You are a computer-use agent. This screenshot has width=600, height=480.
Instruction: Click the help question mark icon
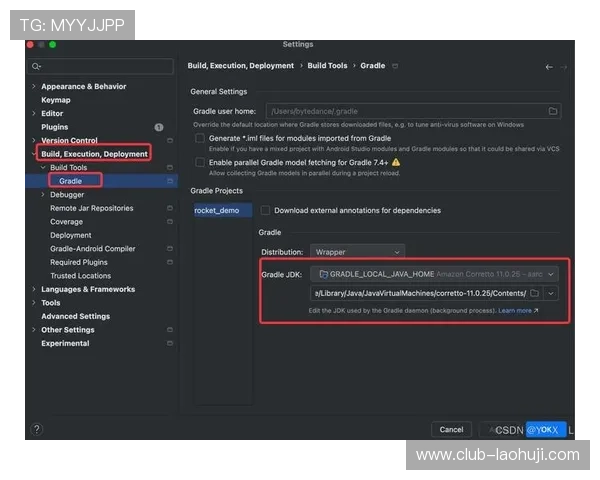click(x=37, y=429)
